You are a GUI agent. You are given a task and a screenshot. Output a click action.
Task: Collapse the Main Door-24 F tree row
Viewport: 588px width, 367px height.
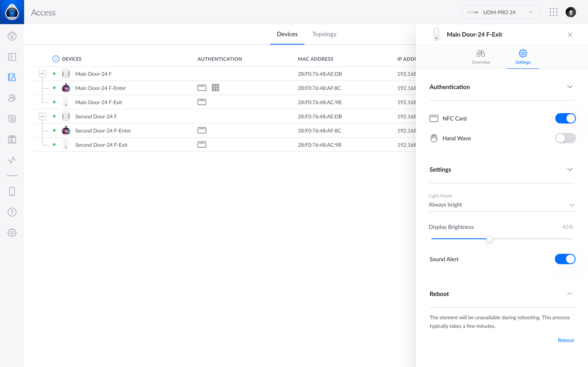(42, 74)
